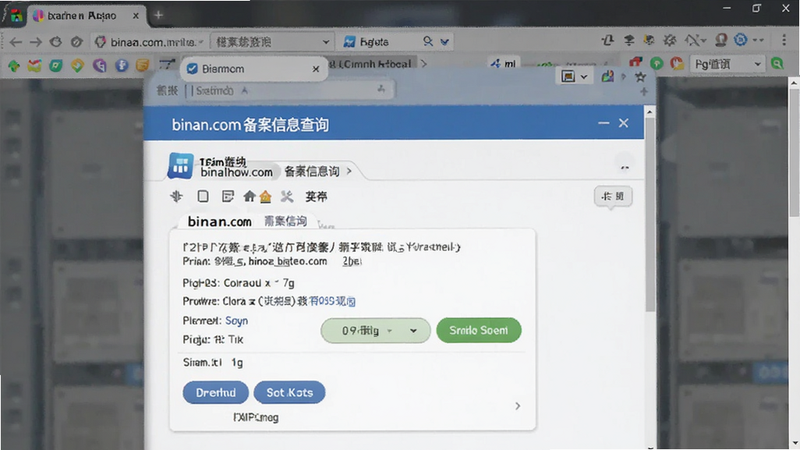800x450 pixels.
Task: Click the compass icon beside the reload button
Action: 77,42
